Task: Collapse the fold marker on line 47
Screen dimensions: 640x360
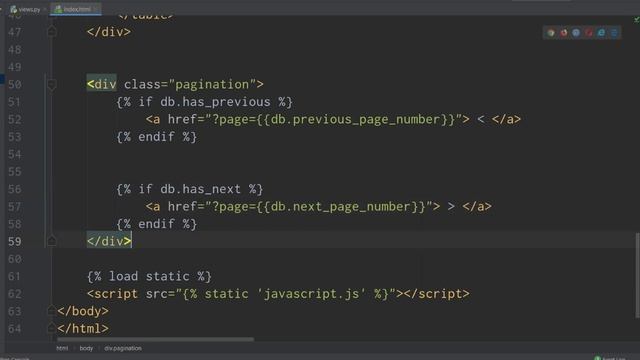Action: point(52,31)
